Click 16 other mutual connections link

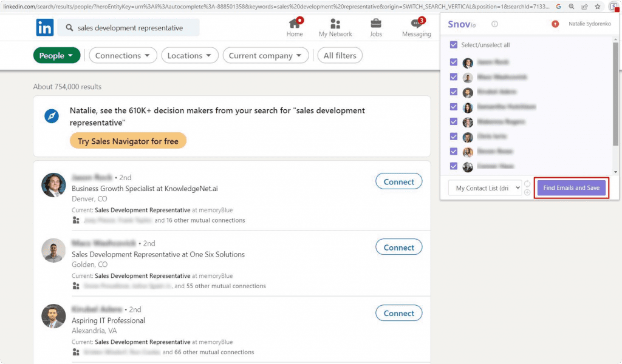(x=205, y=220)
